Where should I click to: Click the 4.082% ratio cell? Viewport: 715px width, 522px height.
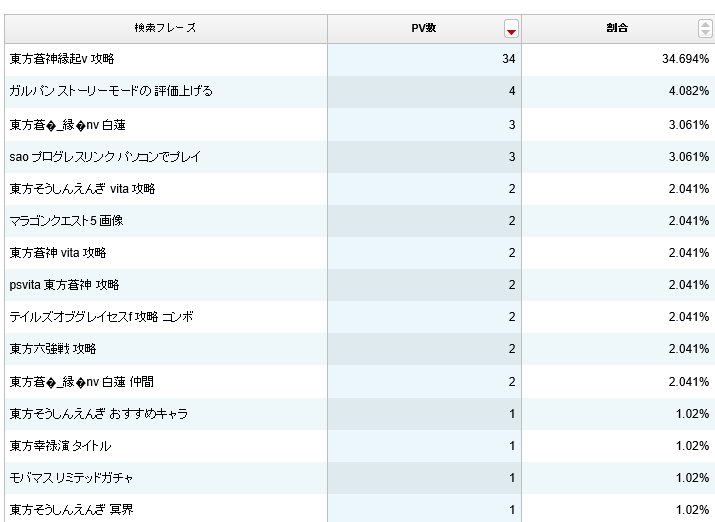pyautogui.click(x=618, y=91)
